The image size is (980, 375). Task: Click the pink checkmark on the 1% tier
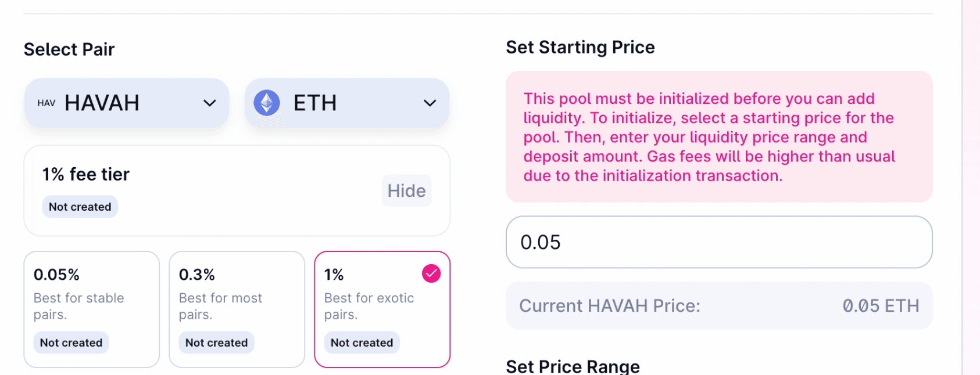tap(431, 273)
